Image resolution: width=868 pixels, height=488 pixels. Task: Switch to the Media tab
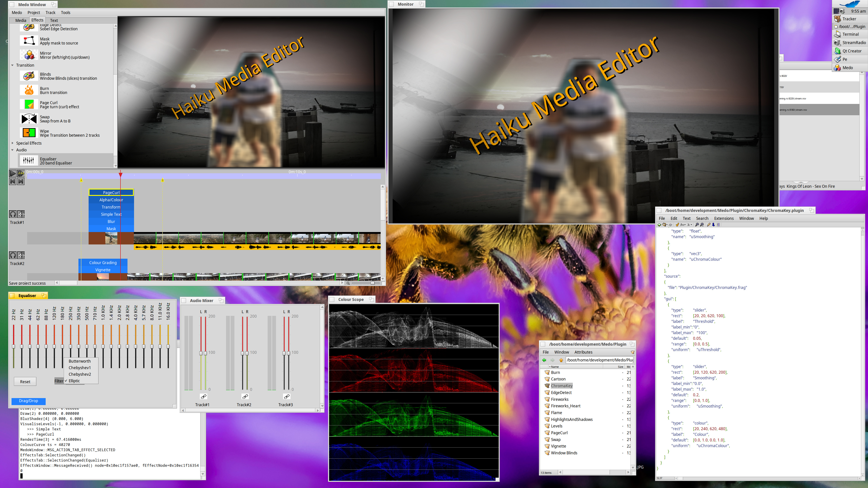click(21, 20)
